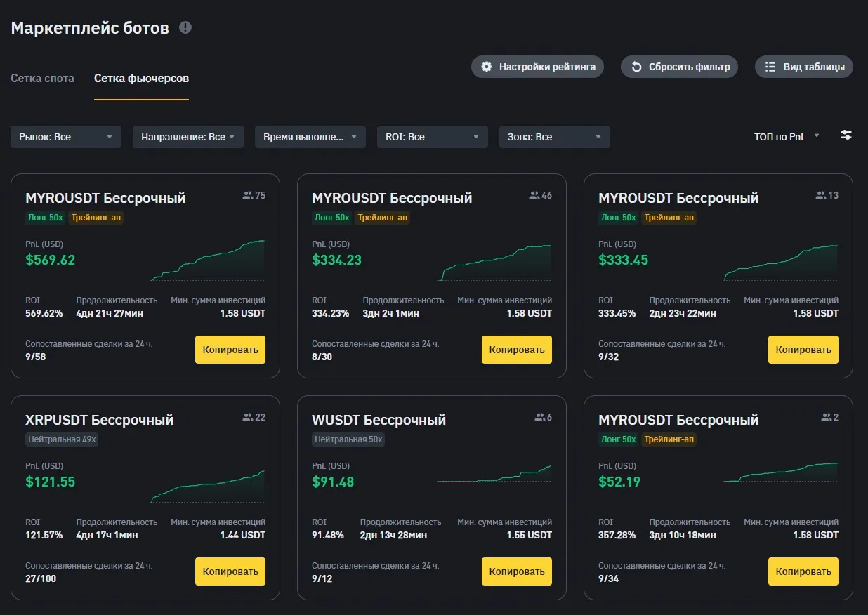Select the Сетка фьючерсов tab
This screenshot has height=615, width=868.
tap(141, 79)
